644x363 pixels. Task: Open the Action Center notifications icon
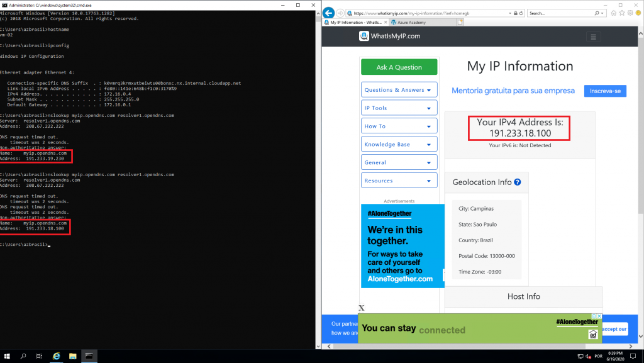(x=633, y=357)
